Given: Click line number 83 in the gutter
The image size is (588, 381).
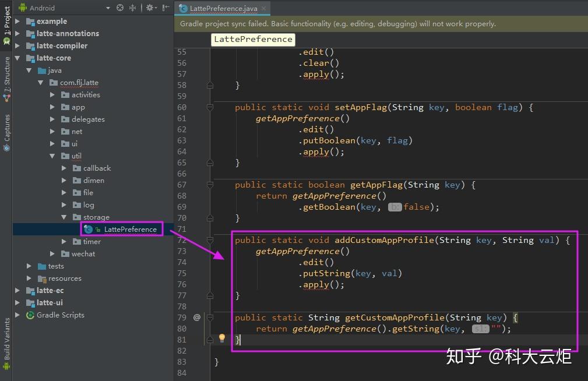Looking at the screenshot, I should click(x=182, y=362).
